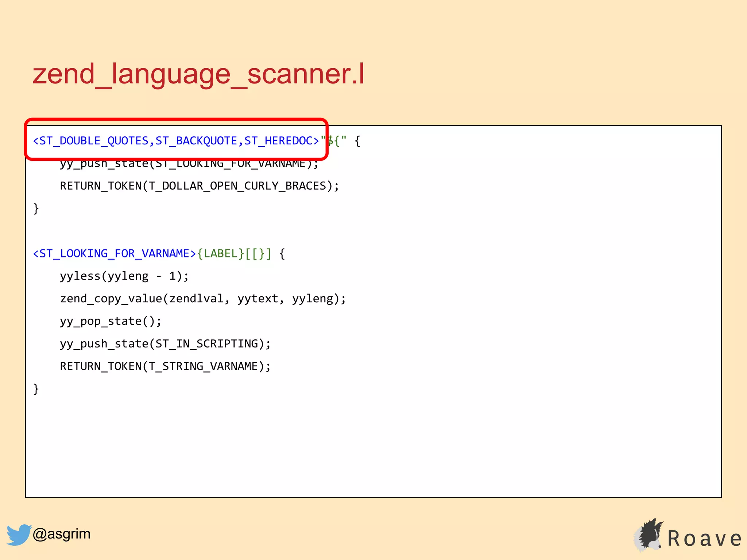The image size is (747, 560).
Task: Click the Roave brand name text
Action: click(704, 538)
